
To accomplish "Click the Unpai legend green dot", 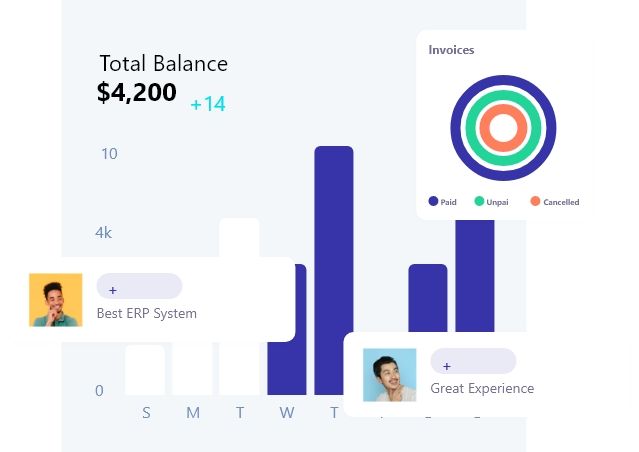I will coord(479,201).
